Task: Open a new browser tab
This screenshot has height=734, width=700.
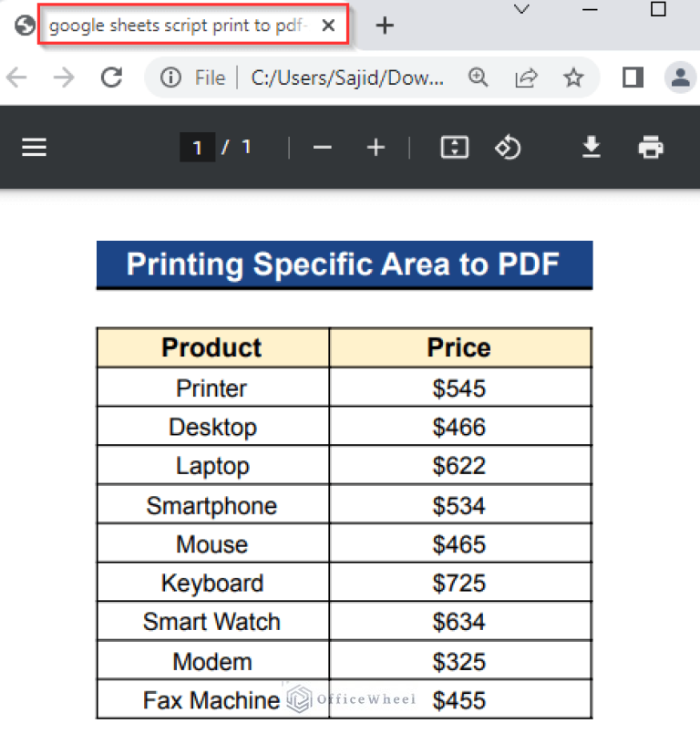Action: (385, 25)
